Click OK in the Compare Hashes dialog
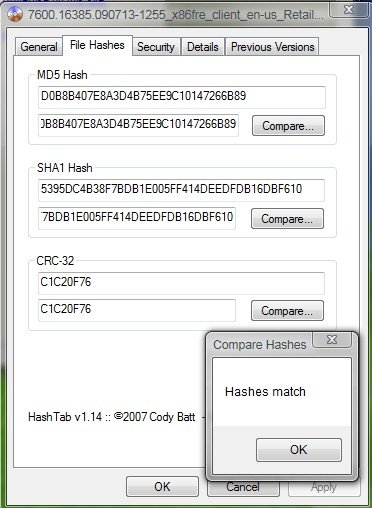Viewport: 372px width, 508px height. 299,450
